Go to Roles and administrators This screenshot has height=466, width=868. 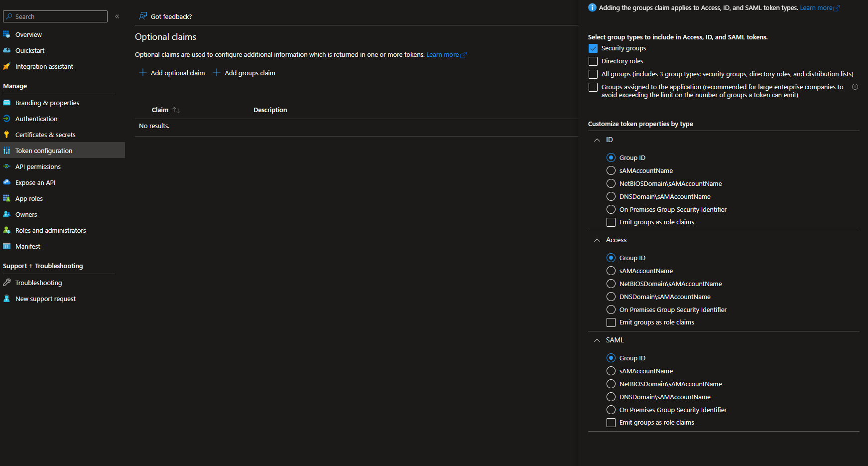click(50, 230)
